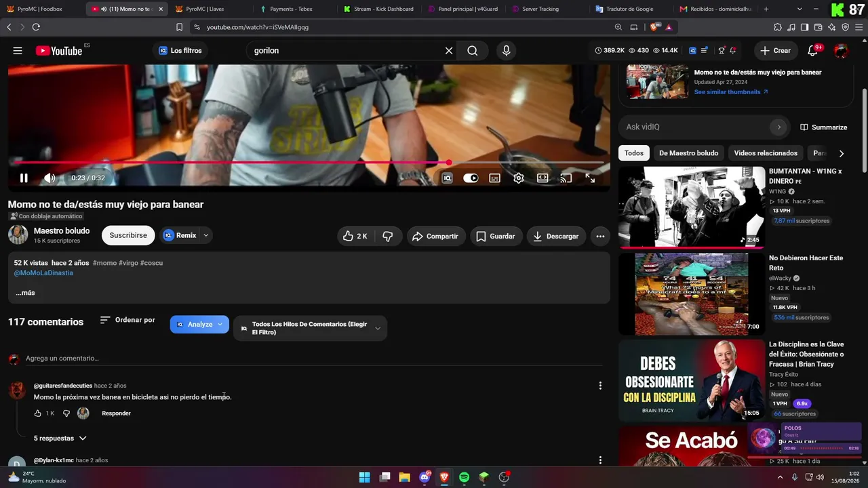Screen dimensions: 868x488
Task: Start voice search with the microphone
Action: 506,51
